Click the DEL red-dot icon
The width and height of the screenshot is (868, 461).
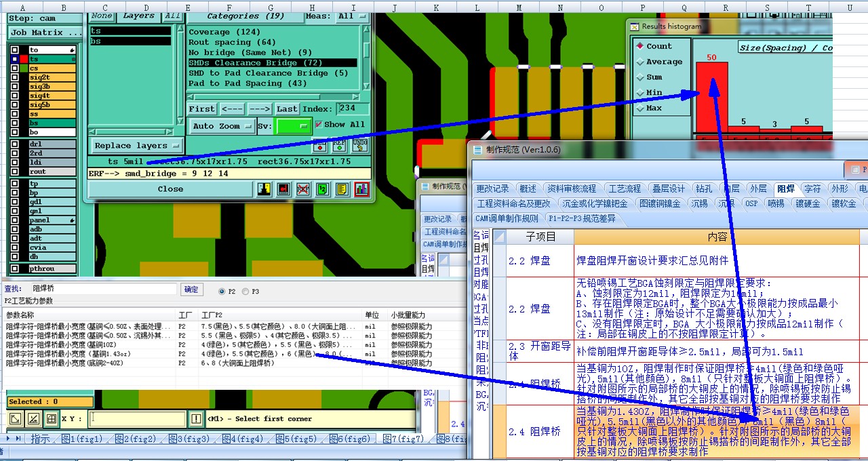(x=319, y=144)
